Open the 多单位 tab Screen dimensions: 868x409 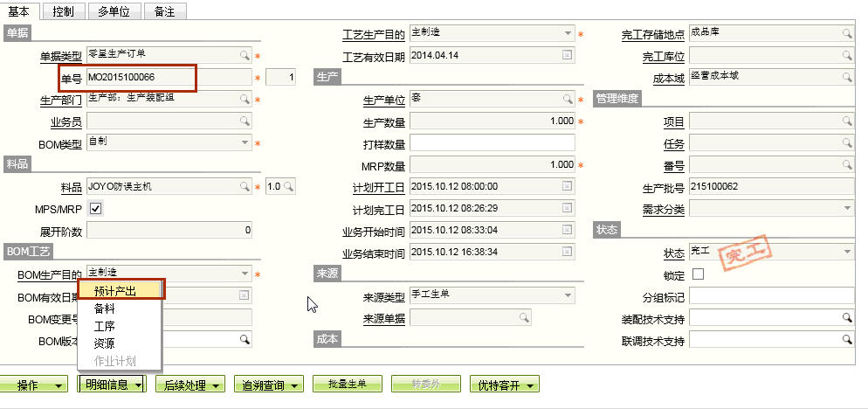click(x=114, y=10)
